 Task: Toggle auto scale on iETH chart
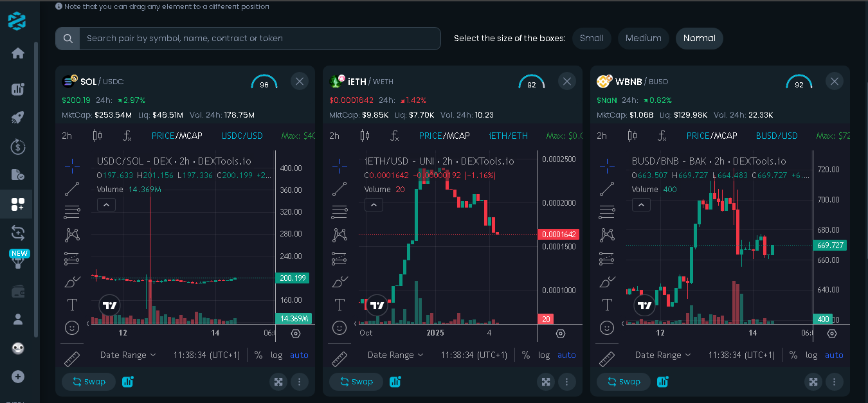[566, 355]
